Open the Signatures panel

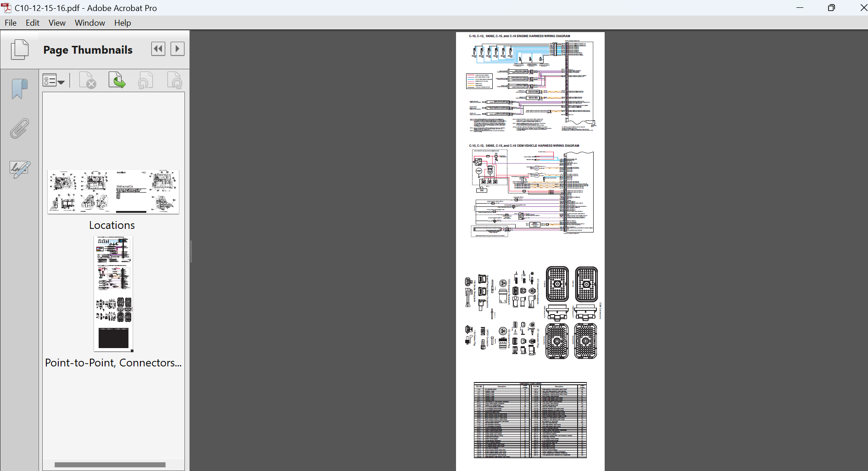pos(20,169)
